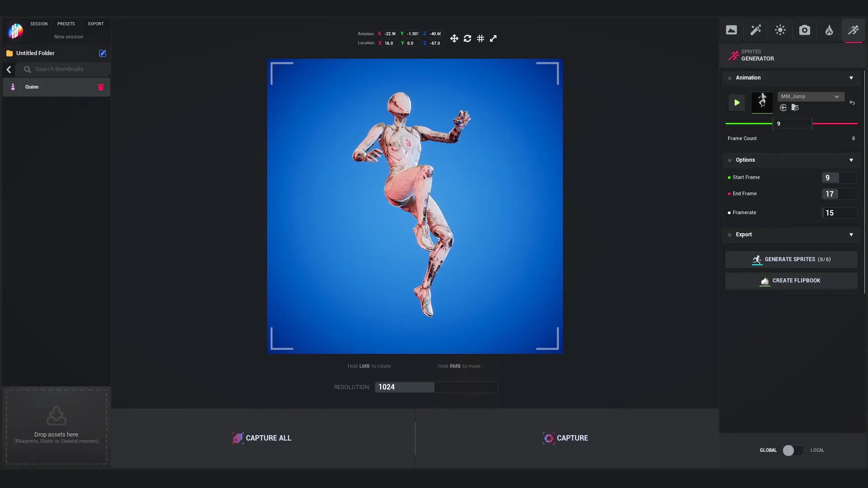Click the Quinn character icon
The width and height of the screenshot is (868, 488).
tap(13, 87)
